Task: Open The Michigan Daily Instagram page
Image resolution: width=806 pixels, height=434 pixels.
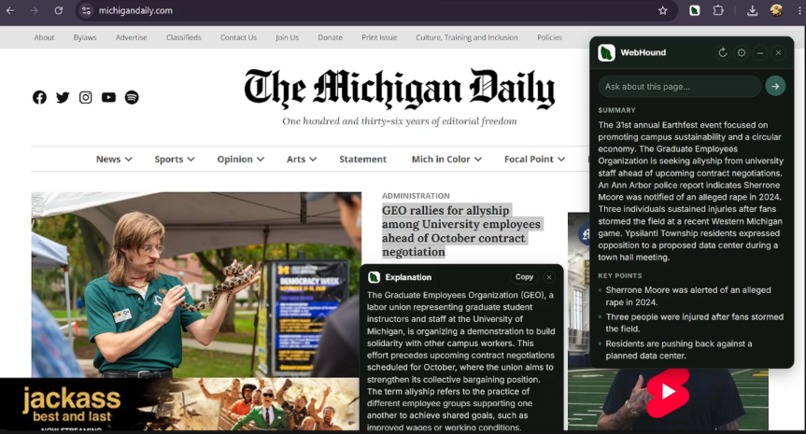Action: click(85, 97)
